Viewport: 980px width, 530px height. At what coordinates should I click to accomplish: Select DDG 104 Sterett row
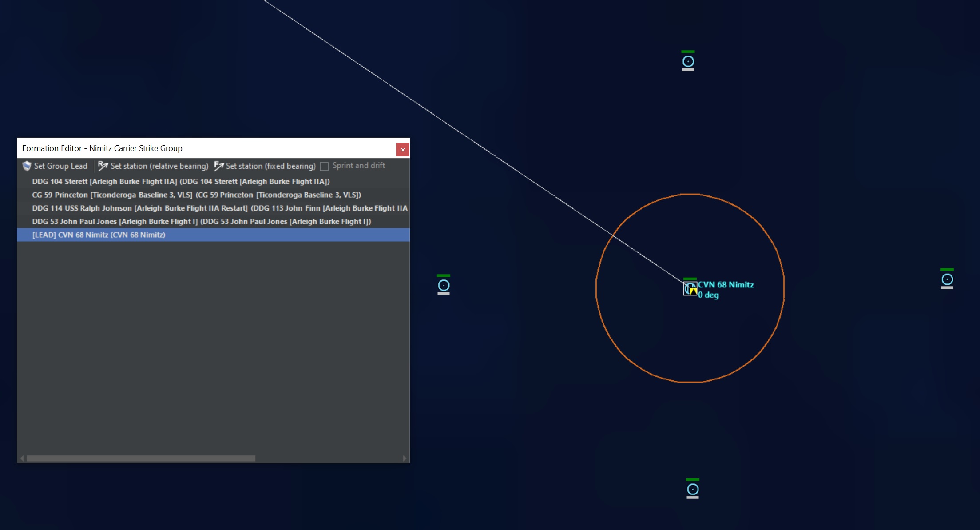pos(213,182)
